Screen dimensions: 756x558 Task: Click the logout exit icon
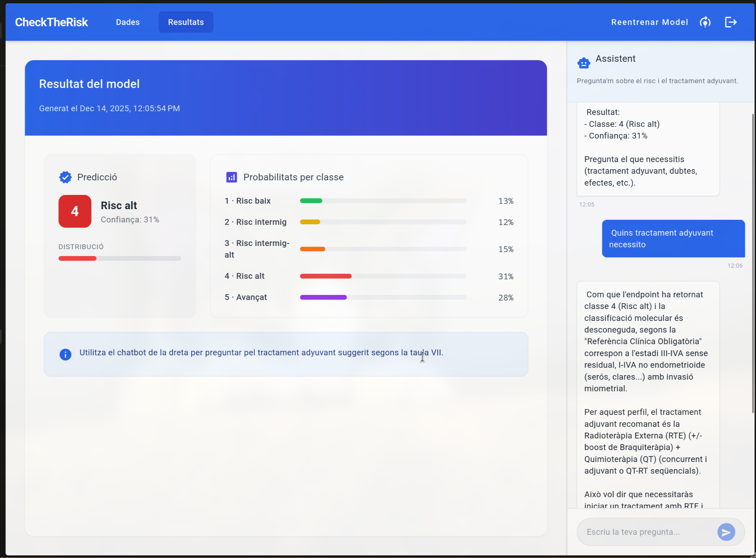[x=731, y=22]
